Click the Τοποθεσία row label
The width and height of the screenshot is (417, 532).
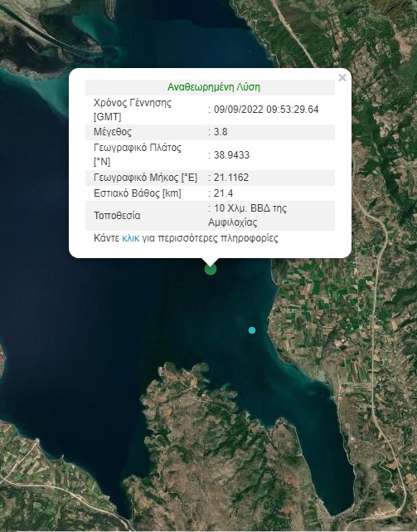pos(117,216)
